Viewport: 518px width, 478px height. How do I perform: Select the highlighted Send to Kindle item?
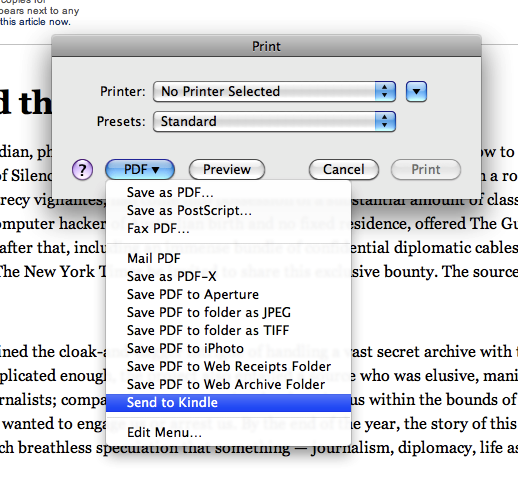pos(228,403)
